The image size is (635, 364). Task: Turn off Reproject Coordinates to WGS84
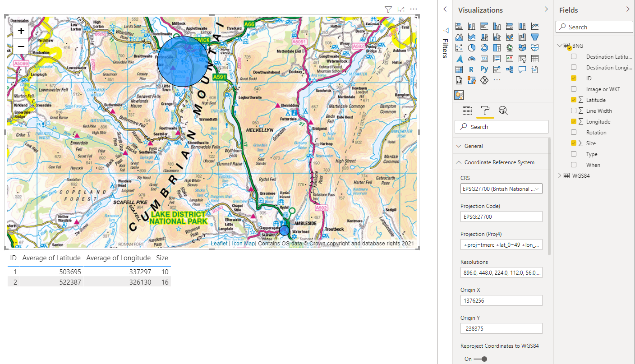tap(482, 359)
